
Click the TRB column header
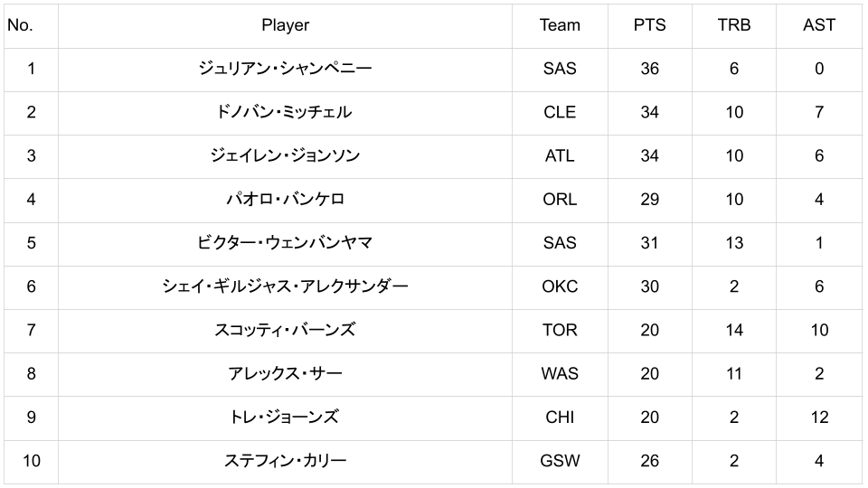(x=733, y=25)
